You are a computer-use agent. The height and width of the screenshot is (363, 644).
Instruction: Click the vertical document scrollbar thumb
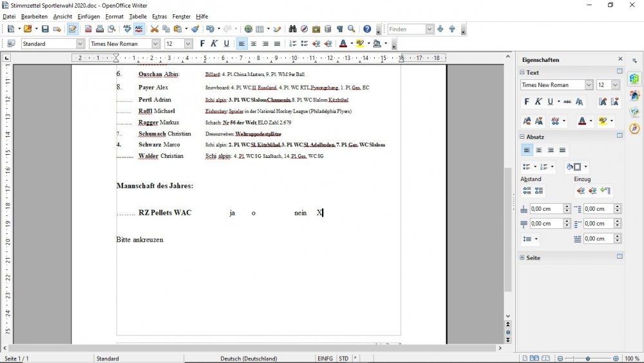[508, 230]
